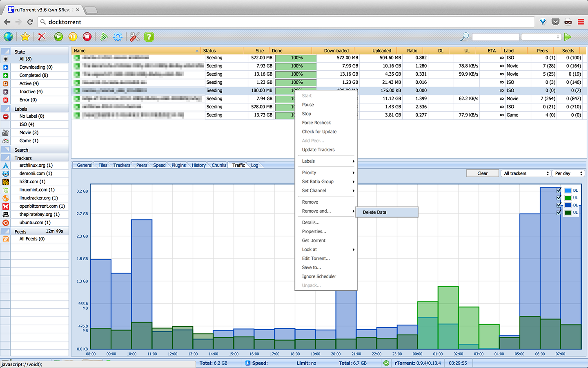Viewport: 588px width, 368px height.
Task: Uncheck the light blue DL series checkbox
Action: pos(559,191)
